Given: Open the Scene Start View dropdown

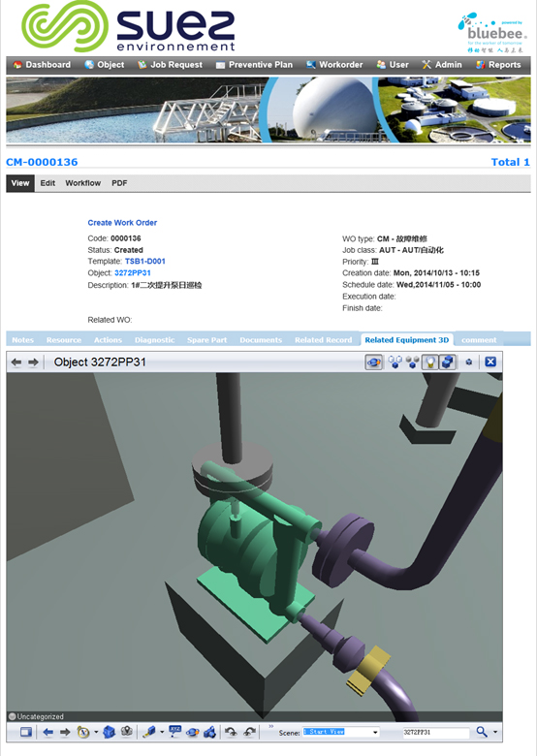Looking at the screenshot, I should [341, 732].
